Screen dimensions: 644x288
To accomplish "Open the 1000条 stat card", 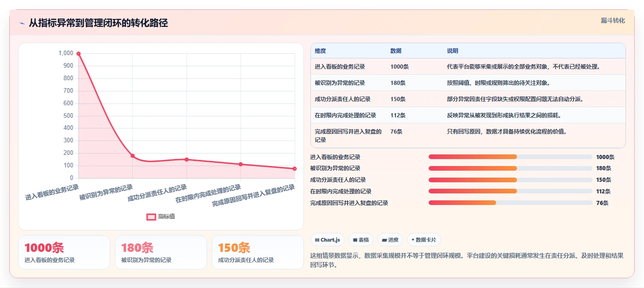I will coord(64,252).
